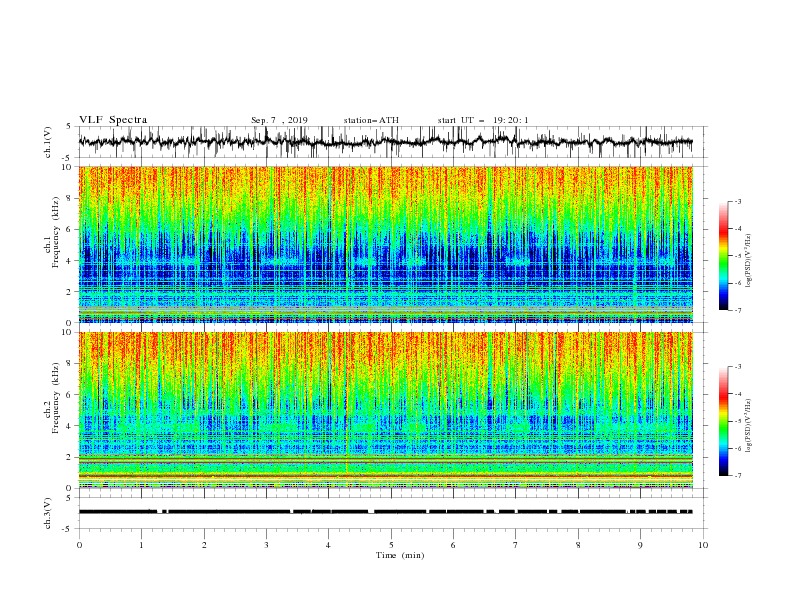Click the "station=ATH" header label

point(371,120)
